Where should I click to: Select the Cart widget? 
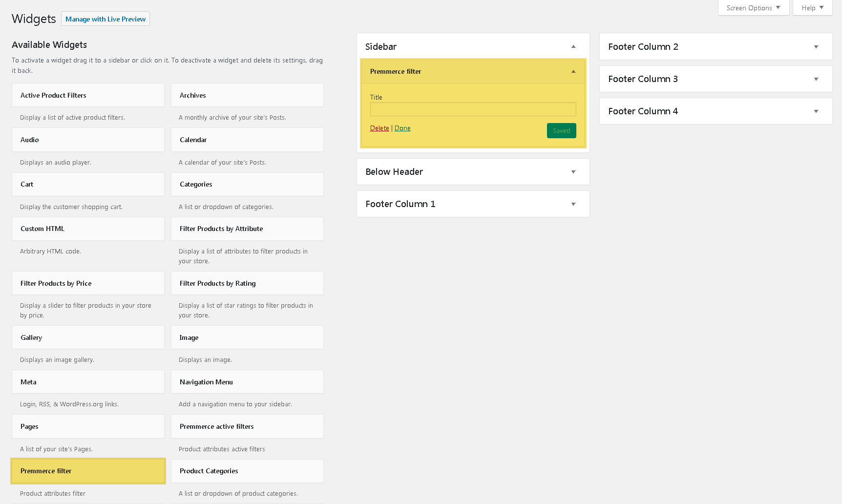[88, 184]
